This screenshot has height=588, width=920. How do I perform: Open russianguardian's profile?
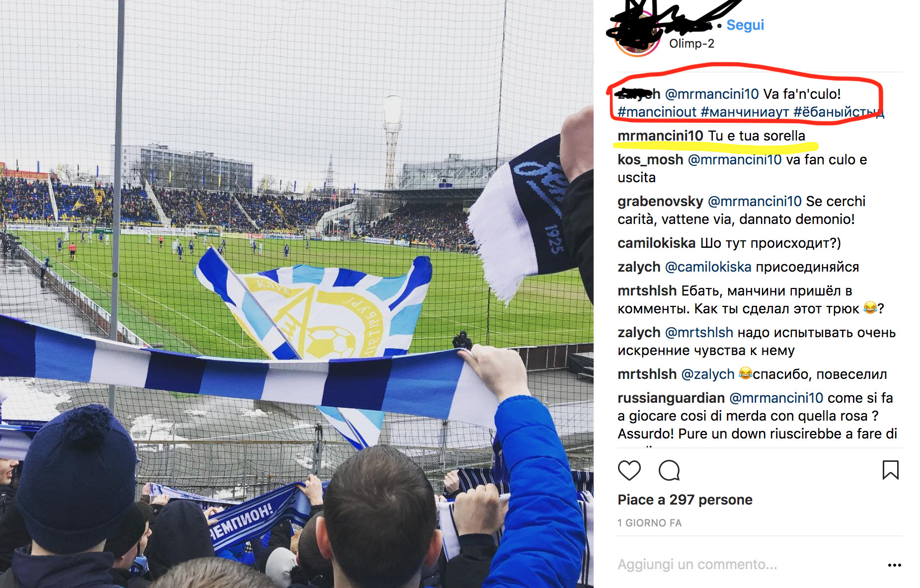[671, 398]
